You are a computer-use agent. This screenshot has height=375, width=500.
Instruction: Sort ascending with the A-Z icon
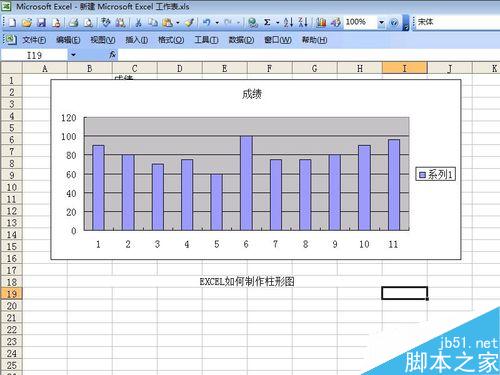[x=288, y=23]
